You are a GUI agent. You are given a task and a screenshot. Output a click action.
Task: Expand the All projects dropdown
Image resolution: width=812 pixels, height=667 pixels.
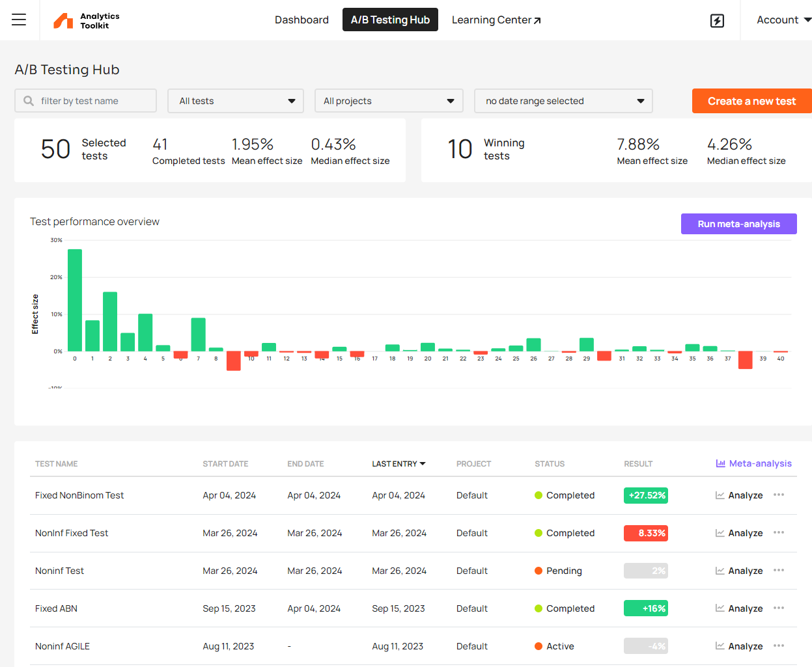pyautogui.click(x=389, y=101)
